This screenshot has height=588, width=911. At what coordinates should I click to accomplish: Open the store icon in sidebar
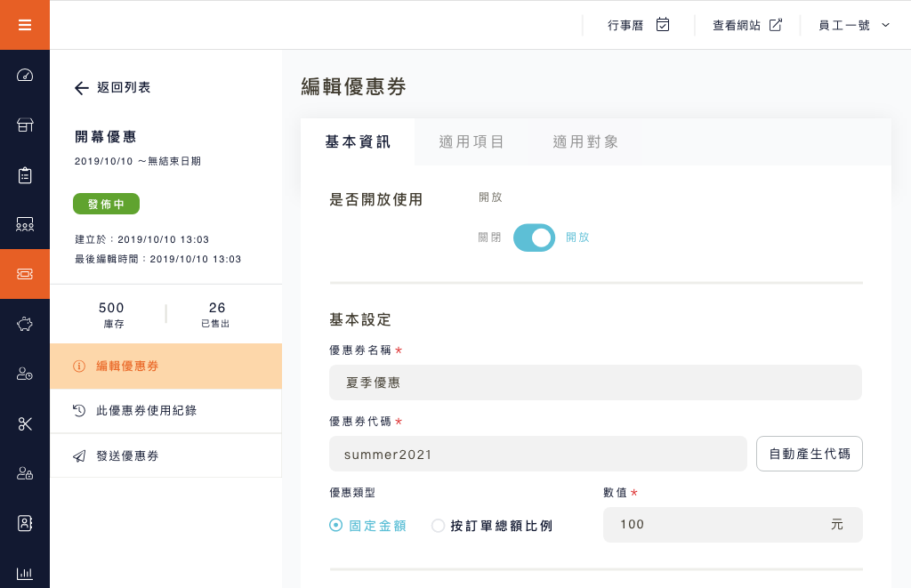pyautogui.click(x=24, y=125)
